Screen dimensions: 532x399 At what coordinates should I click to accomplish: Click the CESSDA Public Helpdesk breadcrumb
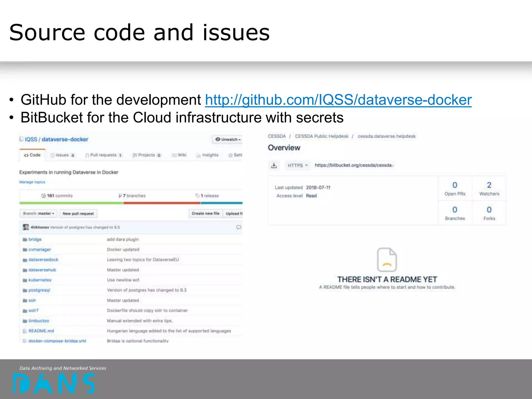322,136
